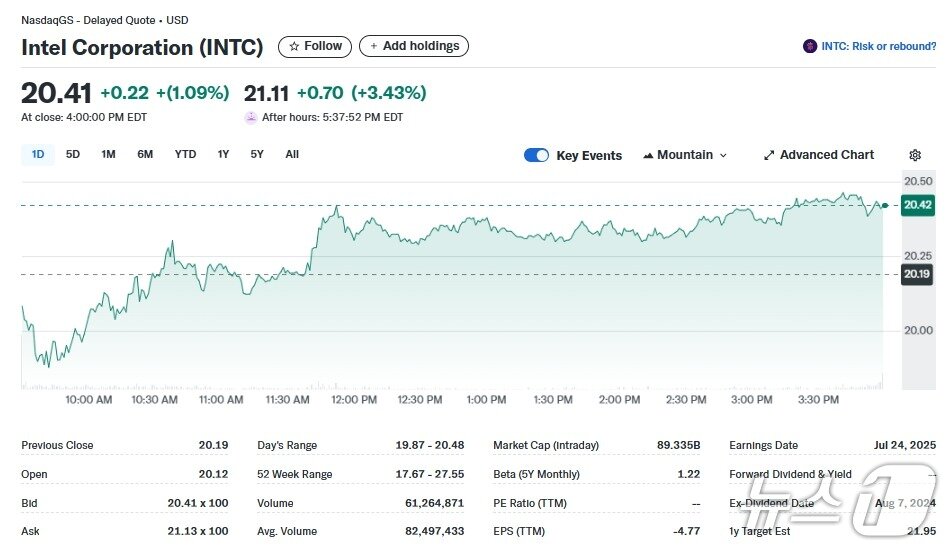The width and height of the screenshot is (951, 551).
Task: Select the All time range
Action: click(292, 154)
